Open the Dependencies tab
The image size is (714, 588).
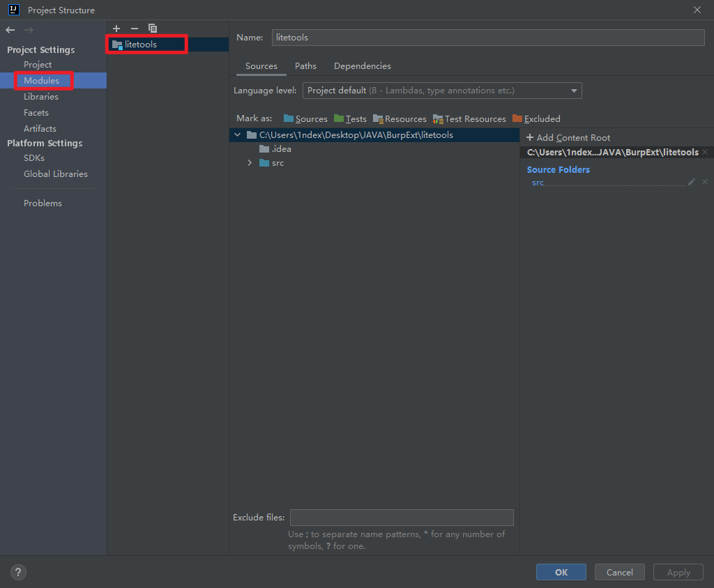(363, 66)
